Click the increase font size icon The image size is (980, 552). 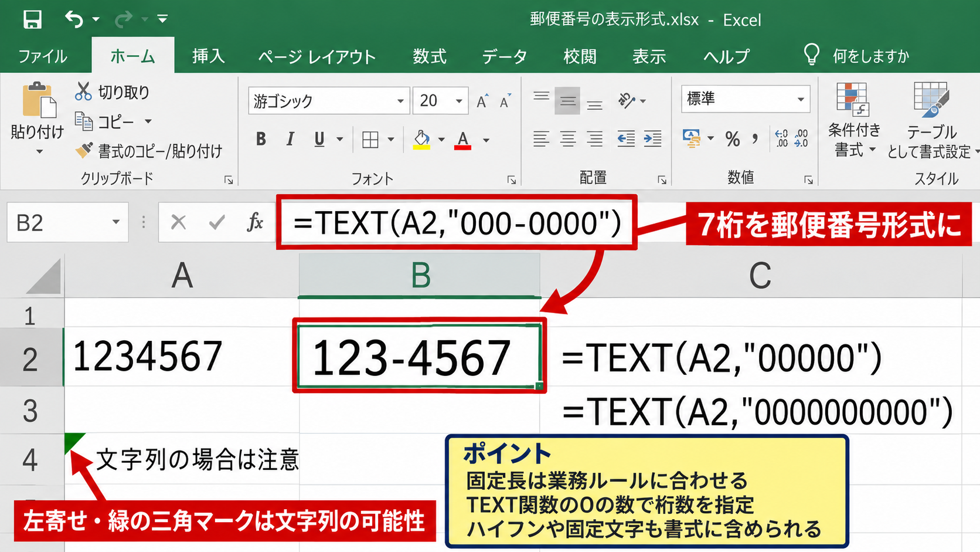(x=482, y=101)
